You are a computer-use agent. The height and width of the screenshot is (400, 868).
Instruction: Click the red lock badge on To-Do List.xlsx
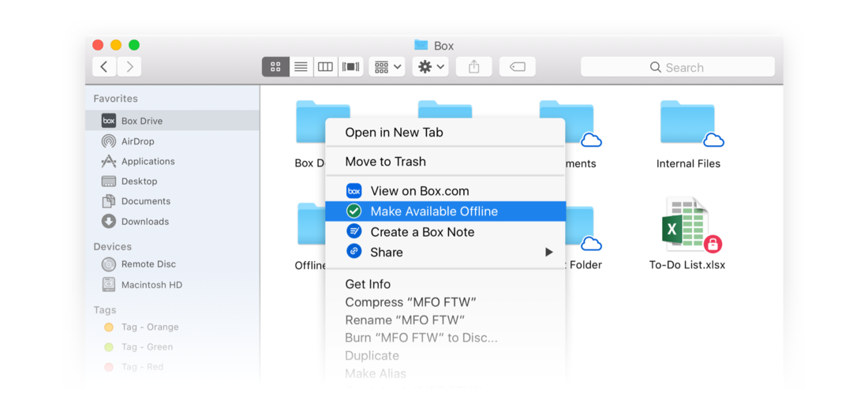(713, 244)
